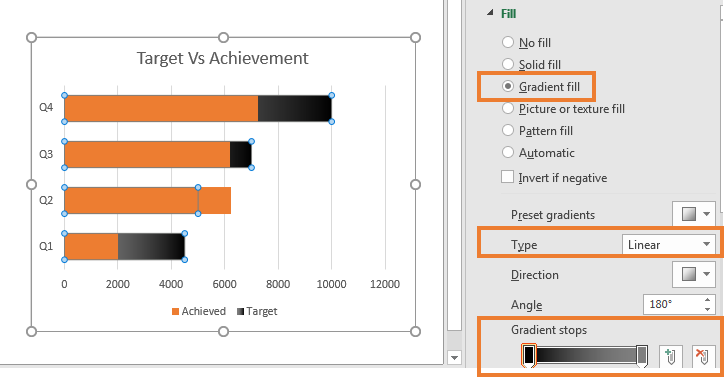Click the Angle value field showing 180°
This screenshot has width=724, height=377.
(672, 304)
